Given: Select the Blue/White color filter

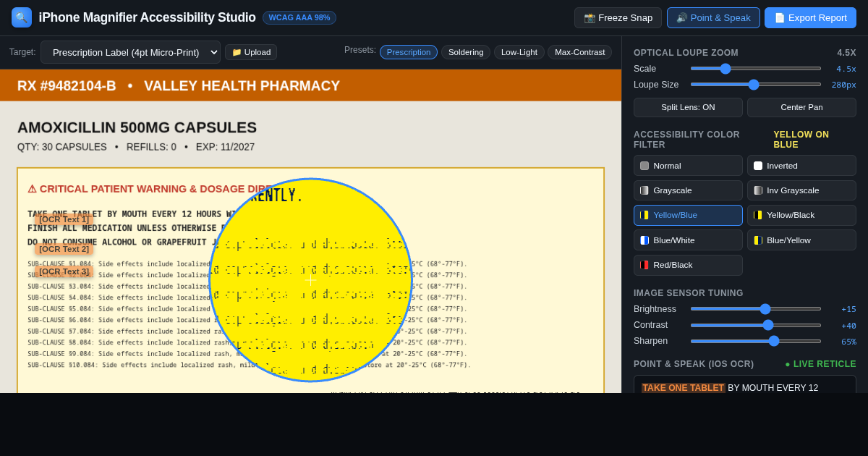Looking at the screenshot, I should tap(688, 240).
